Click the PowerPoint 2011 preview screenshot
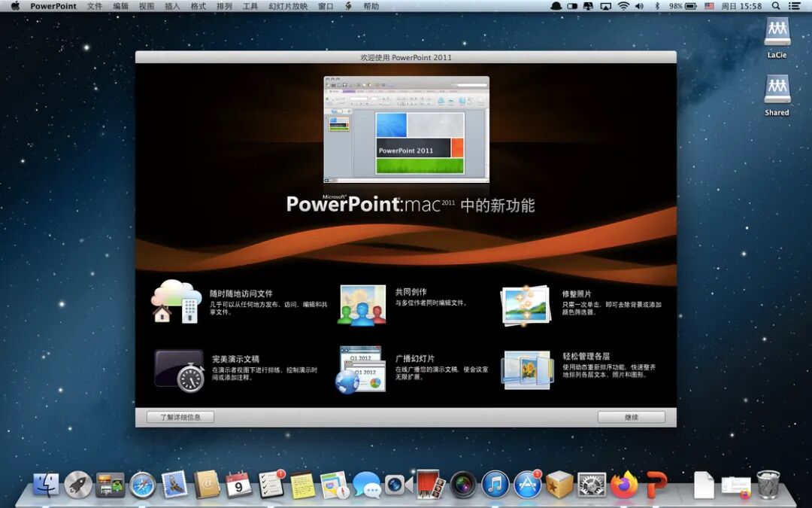812x508 pixels. (x=407, y=129)
